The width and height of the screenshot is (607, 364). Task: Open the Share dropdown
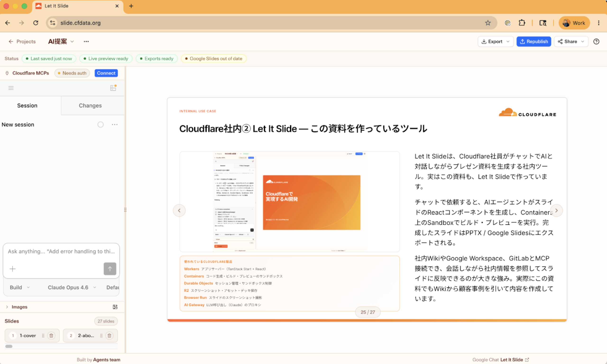click(x=571, y=41)
